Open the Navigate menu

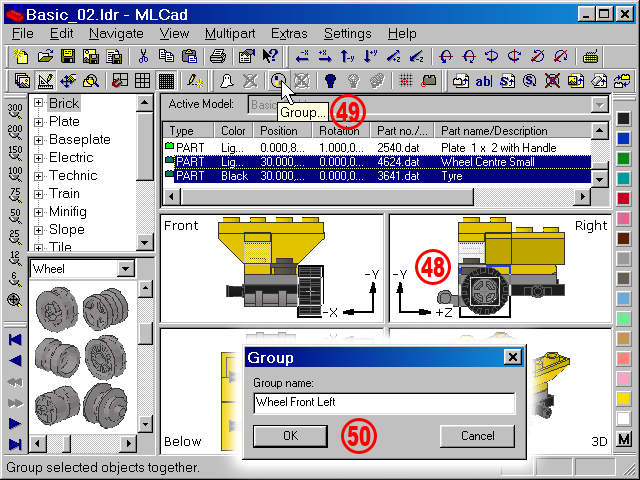pos(116,33)
